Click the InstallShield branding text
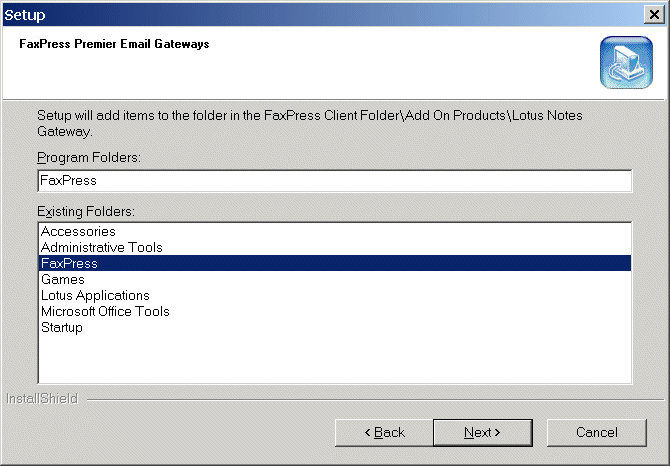Viewport: 670px width, 466px height. 42,399
